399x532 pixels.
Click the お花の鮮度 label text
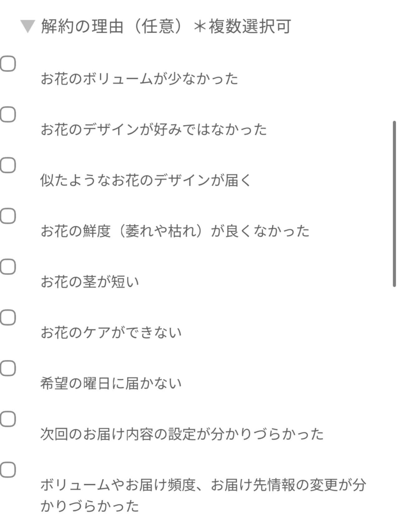click(175, 231)
